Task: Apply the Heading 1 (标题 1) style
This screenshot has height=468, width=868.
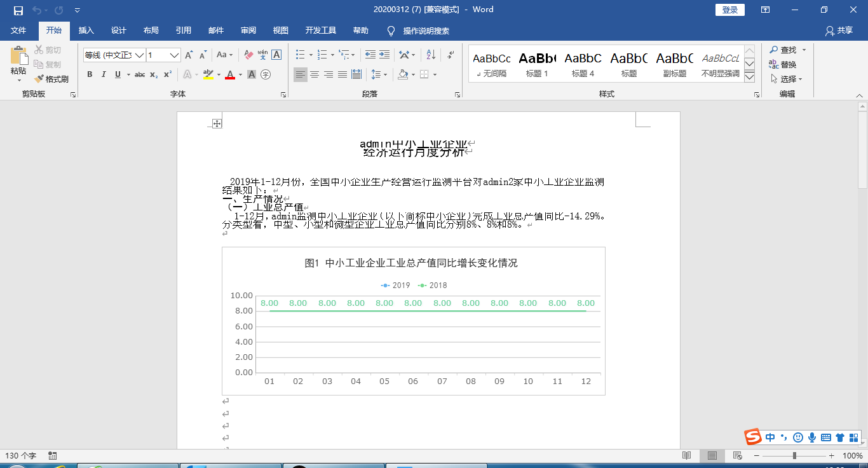Action: coord(537,64)
